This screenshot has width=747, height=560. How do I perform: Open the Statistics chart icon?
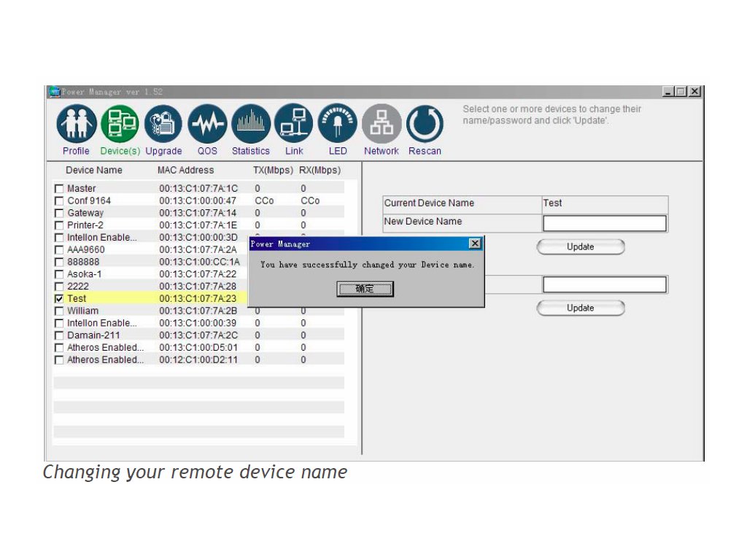coord(251,124)
